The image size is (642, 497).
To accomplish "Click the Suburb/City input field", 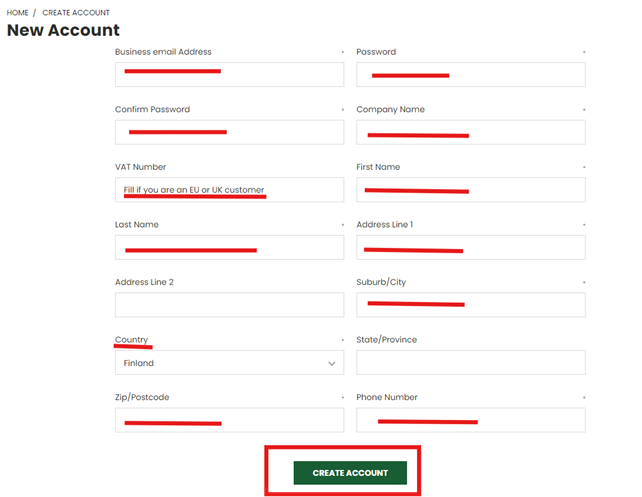I will click(470, 305).
